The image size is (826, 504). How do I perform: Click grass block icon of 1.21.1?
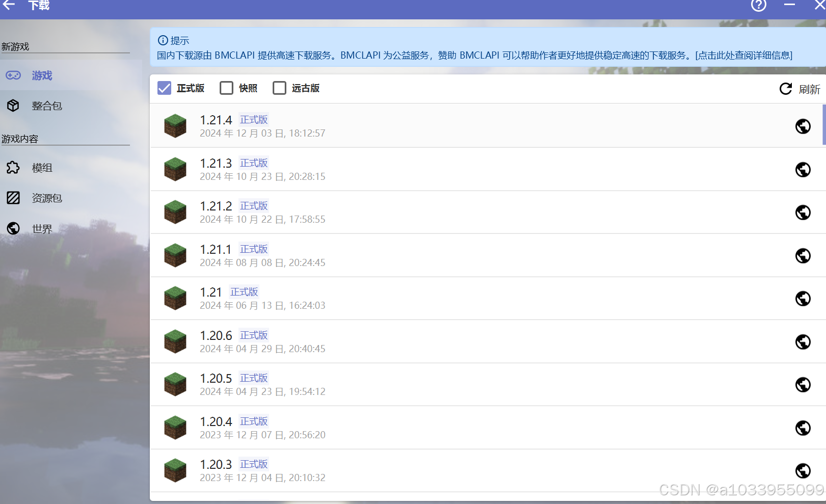tap(175, 255)
